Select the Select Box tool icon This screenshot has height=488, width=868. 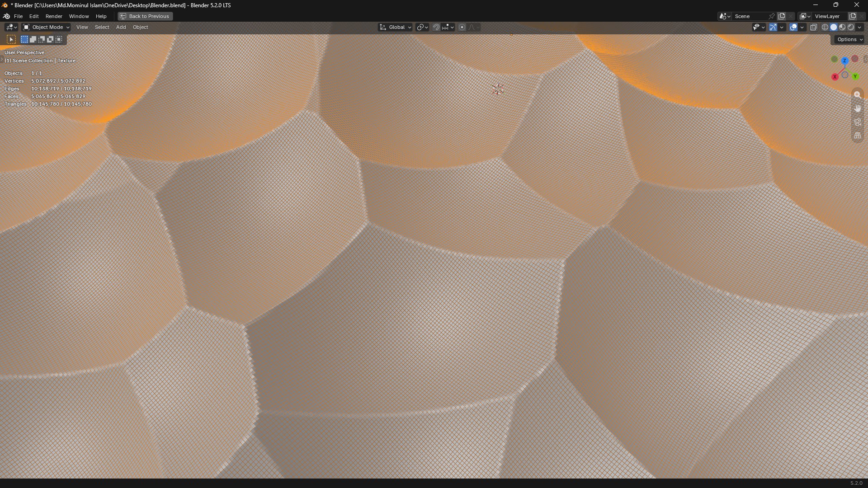click(x=11, y=40)
